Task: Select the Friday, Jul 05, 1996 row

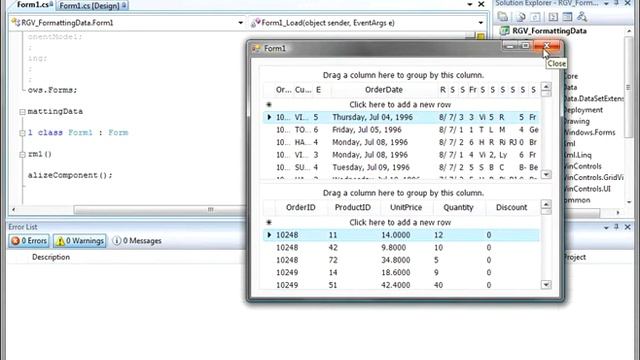Action: tap(401, 130)
